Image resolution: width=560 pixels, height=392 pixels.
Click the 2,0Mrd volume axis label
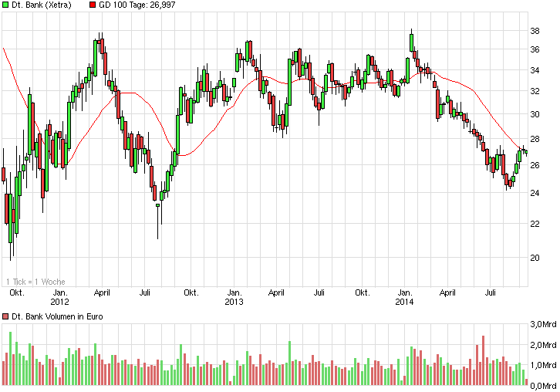(543, 345)
